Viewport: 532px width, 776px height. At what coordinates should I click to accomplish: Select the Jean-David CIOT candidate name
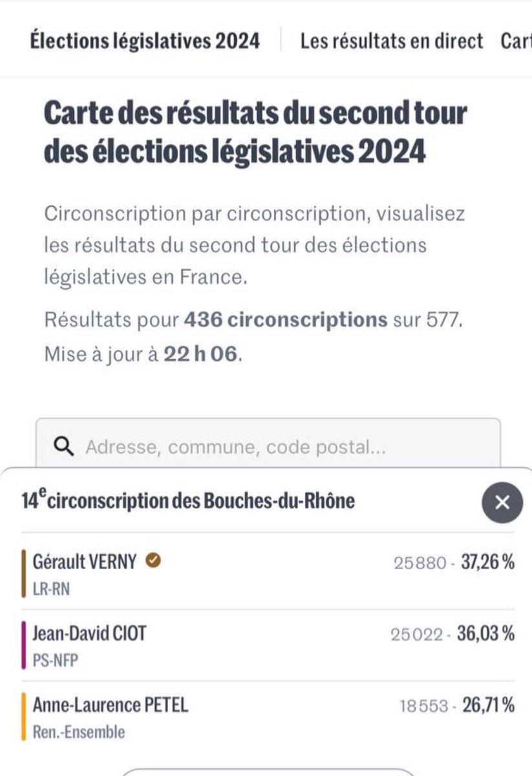click(x=89, y=632)
